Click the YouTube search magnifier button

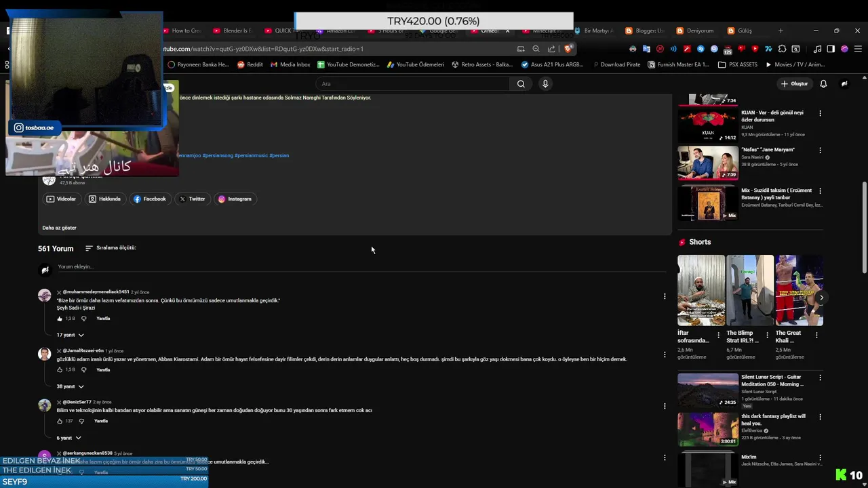(521, 84)
